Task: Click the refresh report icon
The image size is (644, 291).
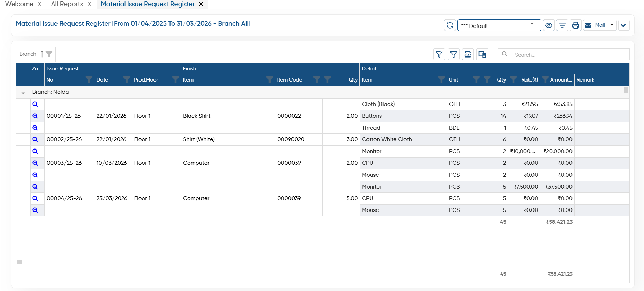Action: pos(450,25)
